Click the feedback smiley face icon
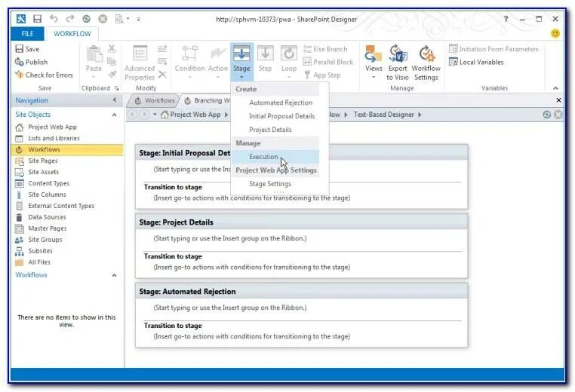This screenshot has height=392, width=575. (x=555, y=33)
